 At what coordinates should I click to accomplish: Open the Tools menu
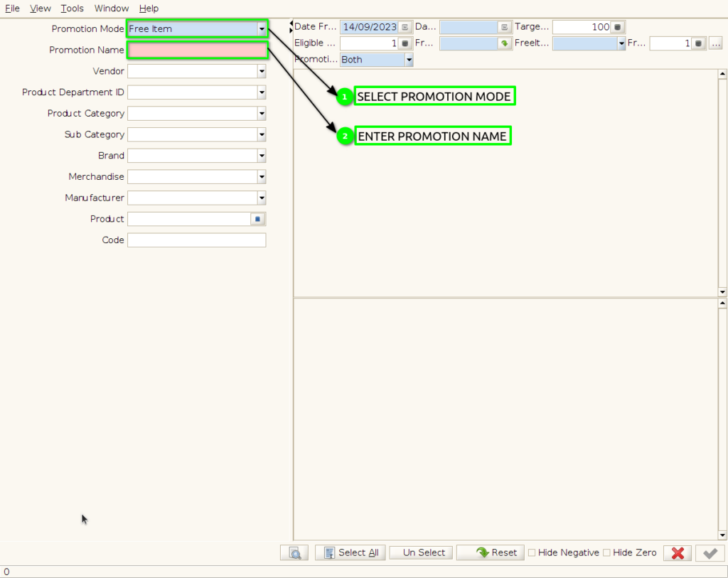pyautogui.click(x=72, y=9)
